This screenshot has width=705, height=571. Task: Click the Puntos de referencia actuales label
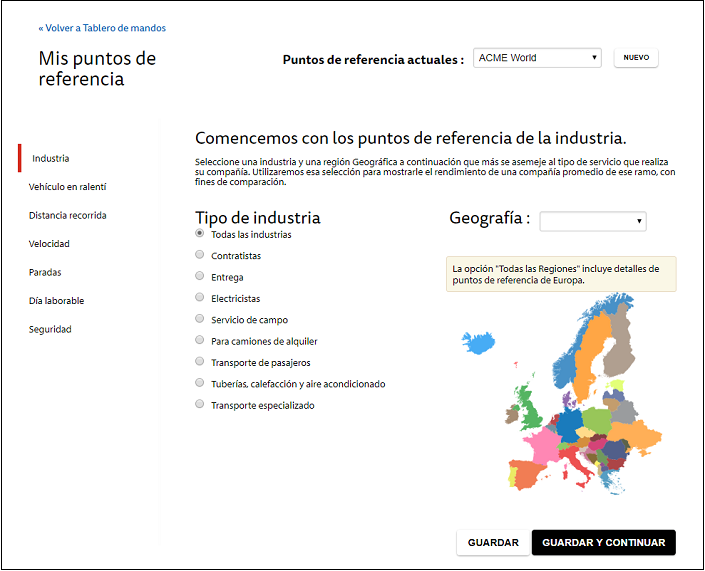coord(373,59)
